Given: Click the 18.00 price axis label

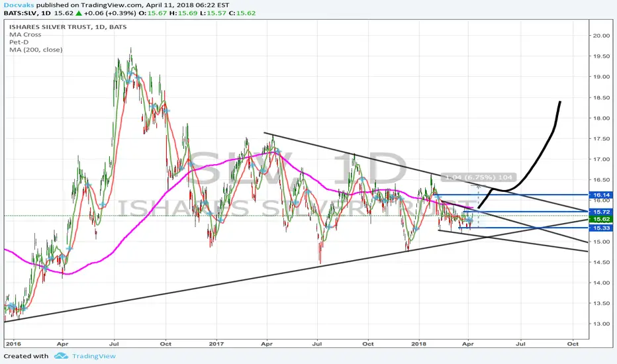Looking at the screenshot, I should (601, 118).
